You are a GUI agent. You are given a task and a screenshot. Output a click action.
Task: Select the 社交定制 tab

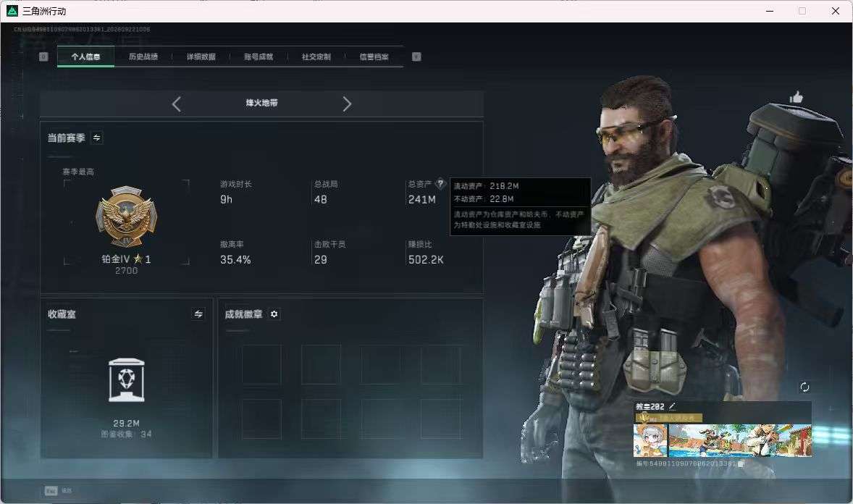click(316, 56)
